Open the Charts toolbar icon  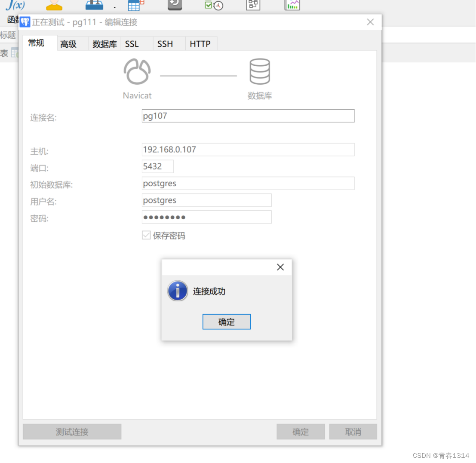click(x=292, y=5)
